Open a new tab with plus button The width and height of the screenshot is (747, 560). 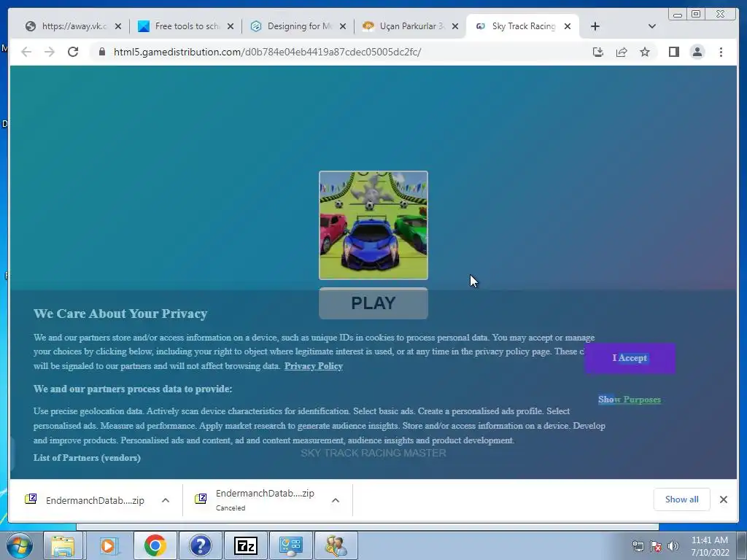(x=595, y=26)
